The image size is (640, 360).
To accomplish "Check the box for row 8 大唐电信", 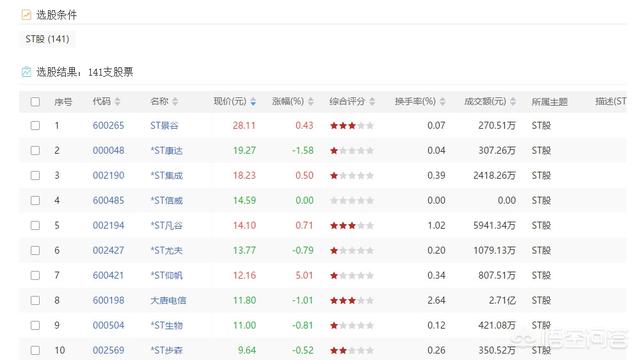I will (36, 300).
